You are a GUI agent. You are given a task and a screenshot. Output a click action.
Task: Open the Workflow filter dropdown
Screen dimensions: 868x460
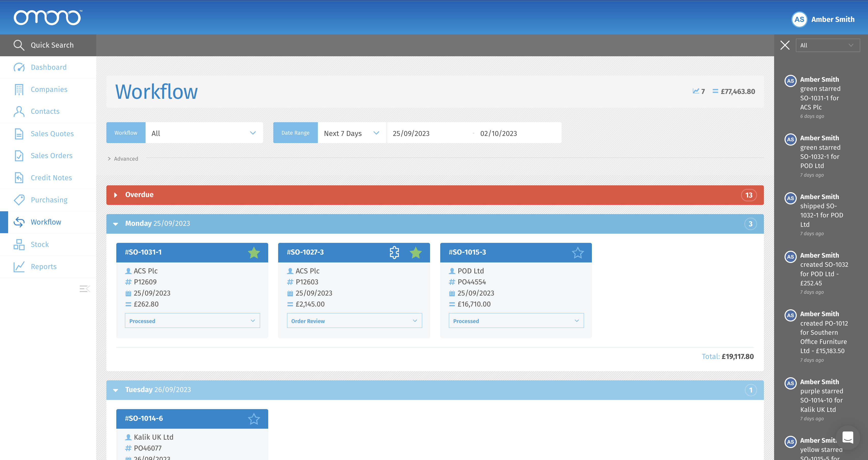(x=204, y=133)
